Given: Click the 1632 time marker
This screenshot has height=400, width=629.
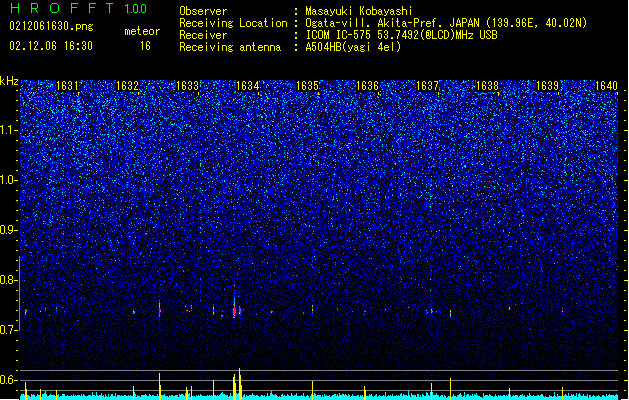Looking at the screenshot, I should (x=127, y=86).
